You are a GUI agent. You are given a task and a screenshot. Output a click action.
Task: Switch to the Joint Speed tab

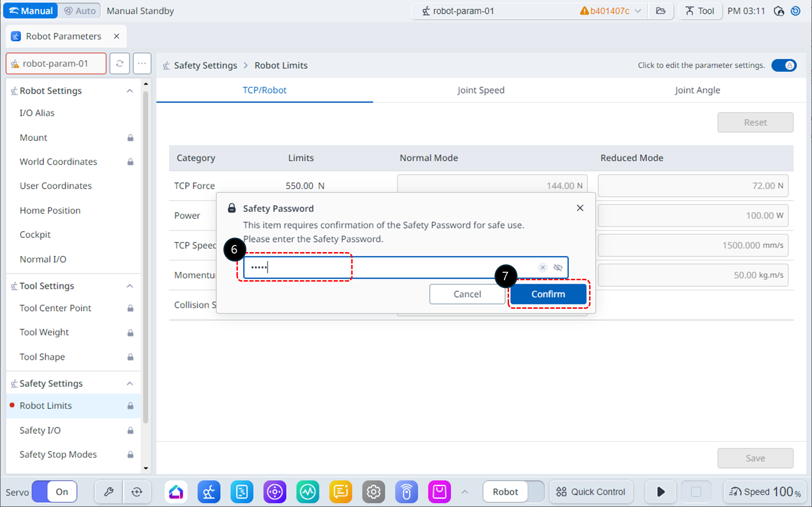click(x=480, y=90)
